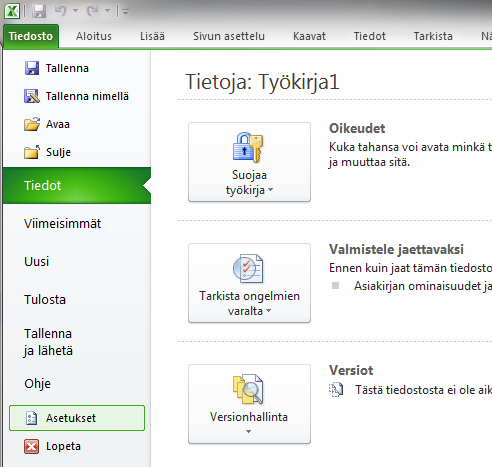Open Tarkista ongelmien varalta dropdown button
This screenshot has height=467, width=492.
pyautogui.click(x=249, y=283)
